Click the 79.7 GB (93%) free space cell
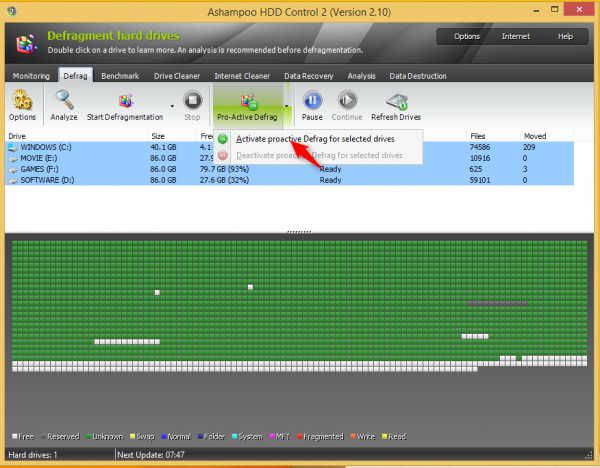Screen dimensions: 600x468 224,169
